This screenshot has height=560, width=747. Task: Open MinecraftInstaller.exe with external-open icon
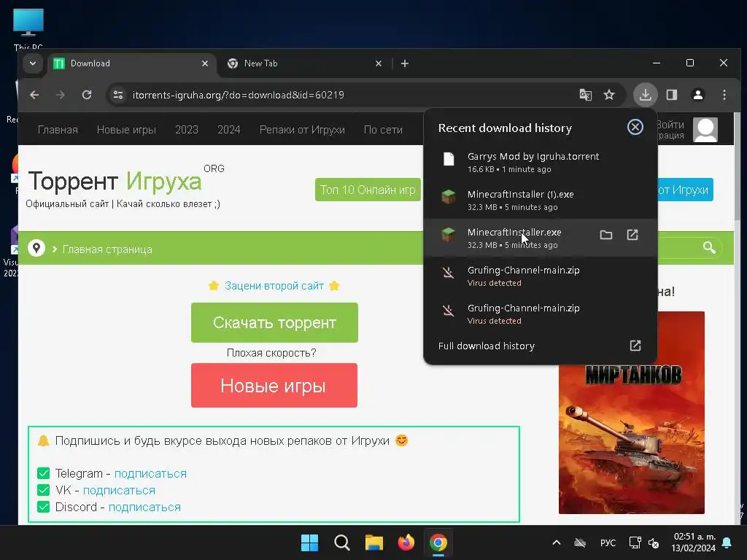pos(632,235)
